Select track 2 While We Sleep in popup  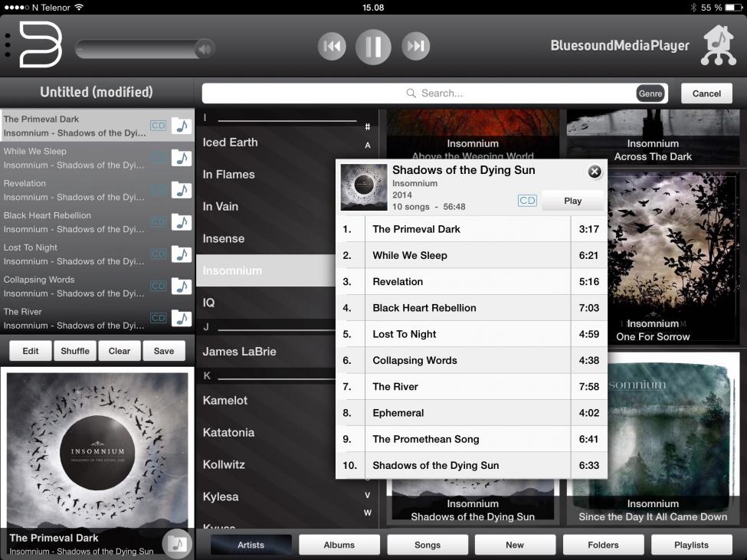click(x=472, y=255)
